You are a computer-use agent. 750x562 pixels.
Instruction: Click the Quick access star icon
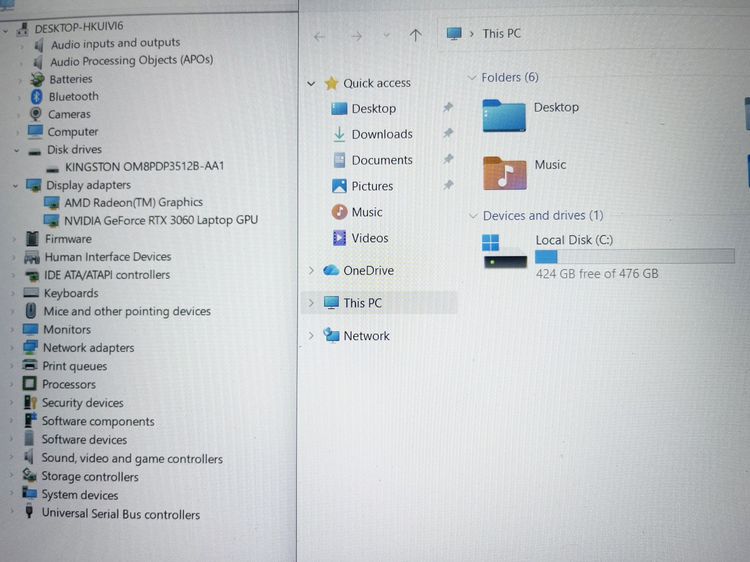331,83
